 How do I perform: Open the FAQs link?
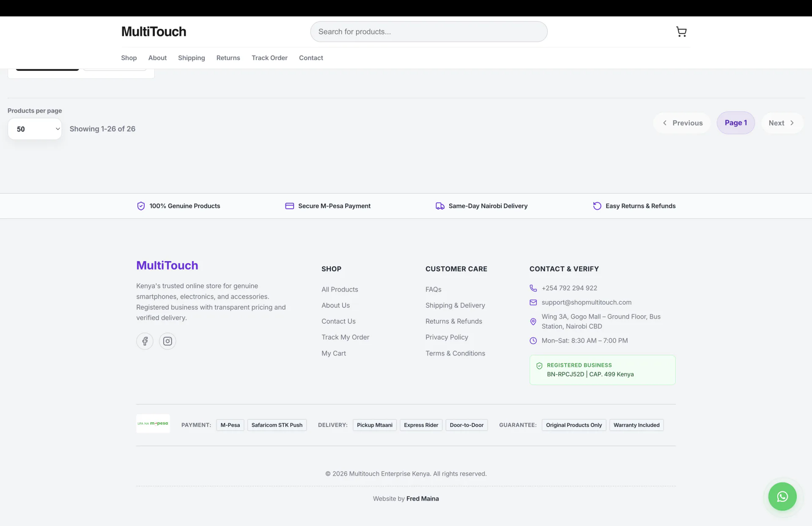pyautogui.click(x=433, y=289)
